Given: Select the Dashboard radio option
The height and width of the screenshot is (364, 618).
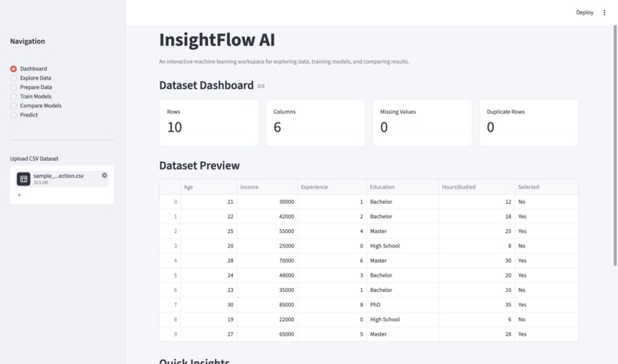Looking at the screenshot, I should click(28, 68).
